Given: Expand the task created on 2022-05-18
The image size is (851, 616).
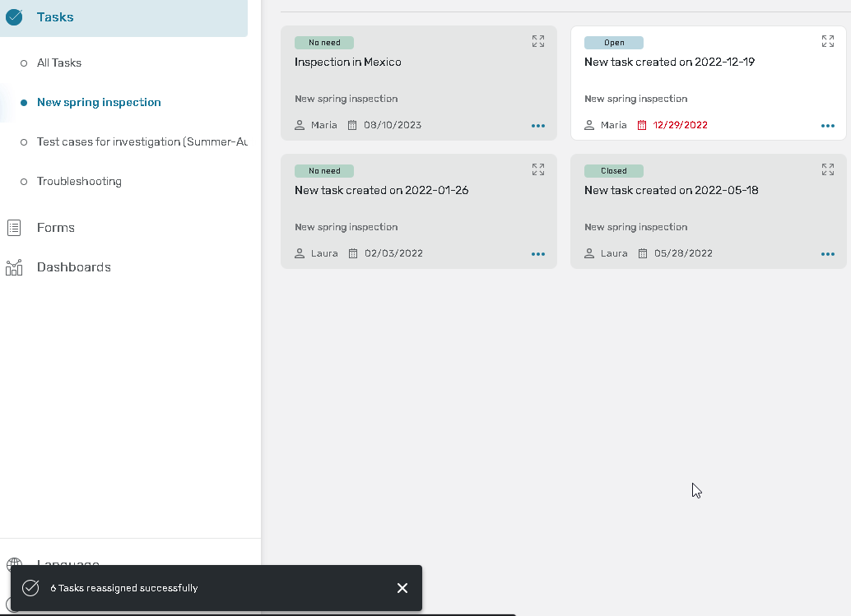Looking at the screenshot, I should click(x=828, y=169).
